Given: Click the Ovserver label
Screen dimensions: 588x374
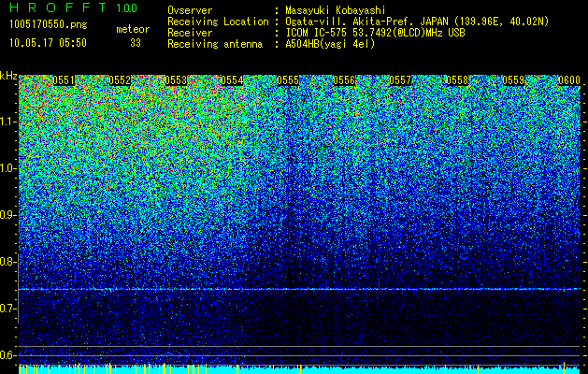Looking at the screenshot, I should tap(190, 11).
